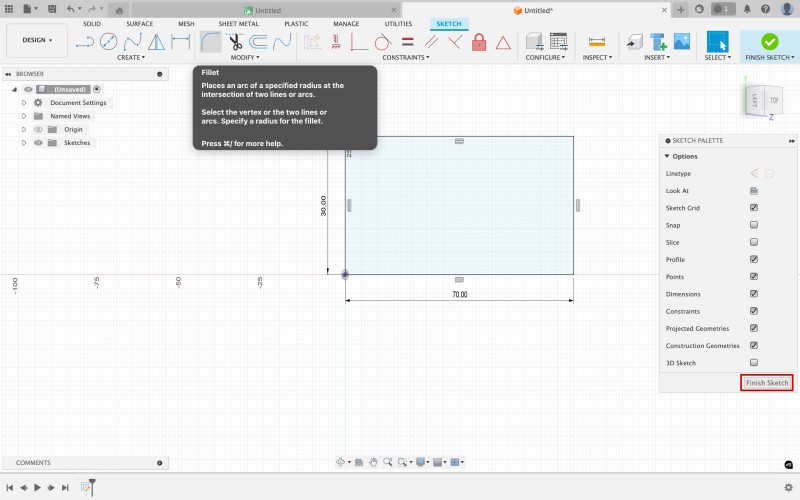The width and height of the screenshot is (800, 500).
Task: Click the green Finish Sketch checkmark
Action: click(769, 42)
